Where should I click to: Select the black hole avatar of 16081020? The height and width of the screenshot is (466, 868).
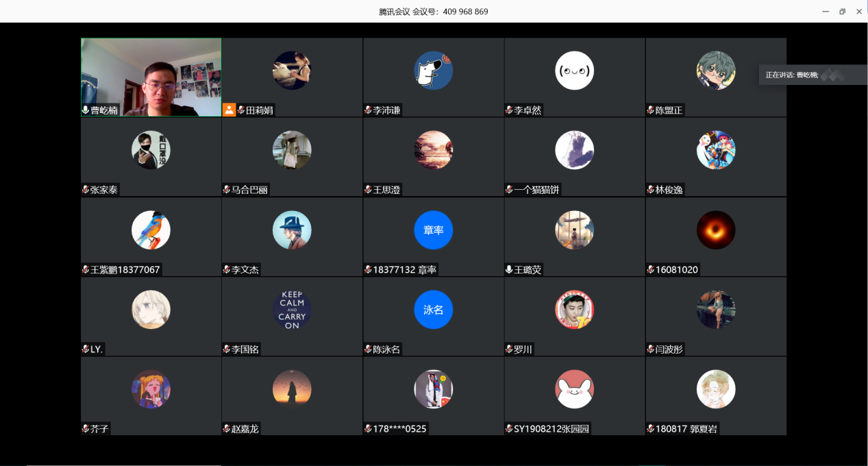pyautogui.click(x=716, y=230)
